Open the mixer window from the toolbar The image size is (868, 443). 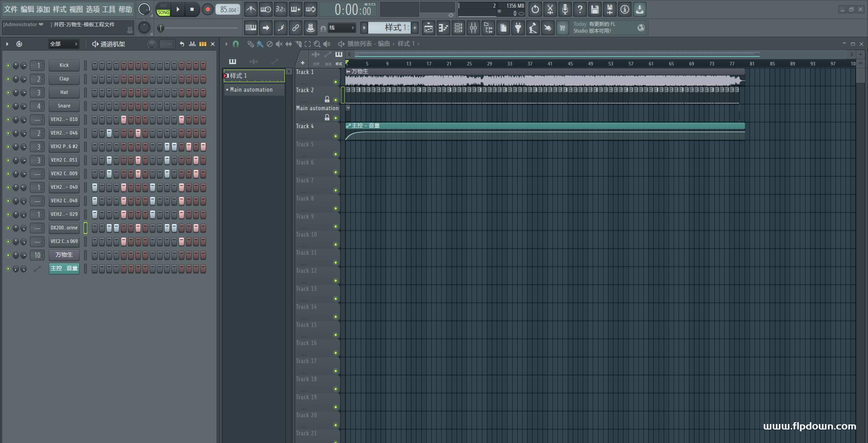[x=473, y=28]
